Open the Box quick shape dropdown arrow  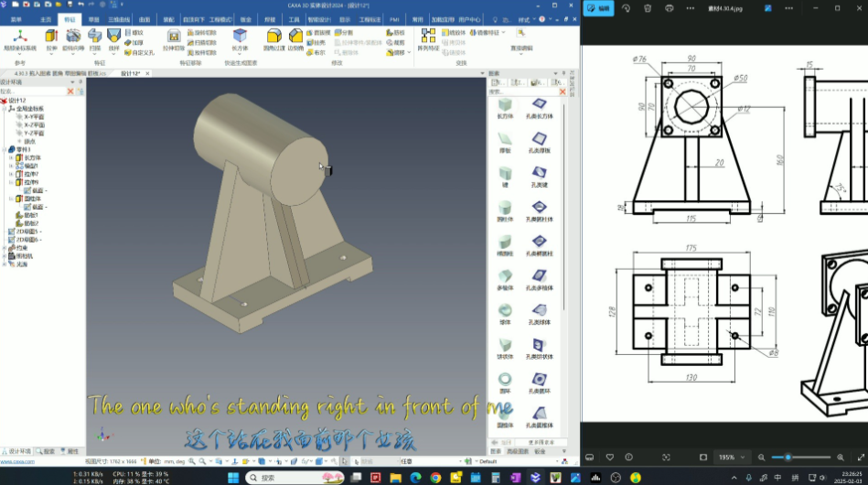point(240,54)
